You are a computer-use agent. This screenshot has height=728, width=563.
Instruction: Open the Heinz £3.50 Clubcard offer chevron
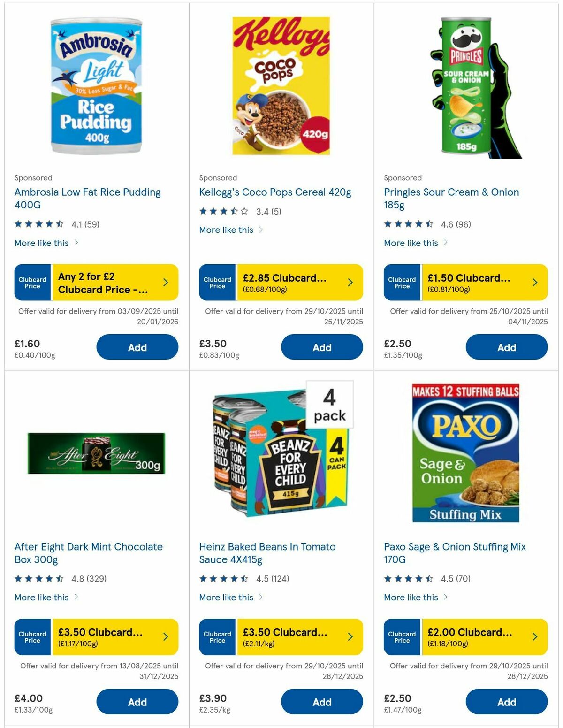350,636
